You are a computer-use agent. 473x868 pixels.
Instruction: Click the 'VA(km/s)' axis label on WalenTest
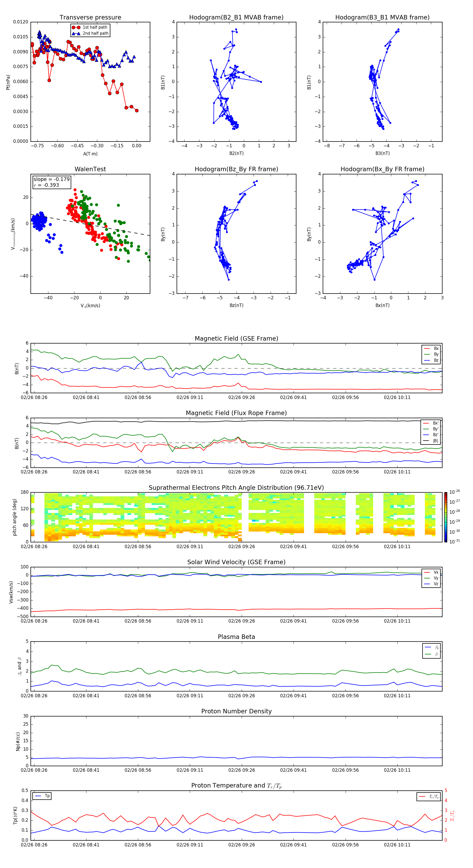pos(90,306)
